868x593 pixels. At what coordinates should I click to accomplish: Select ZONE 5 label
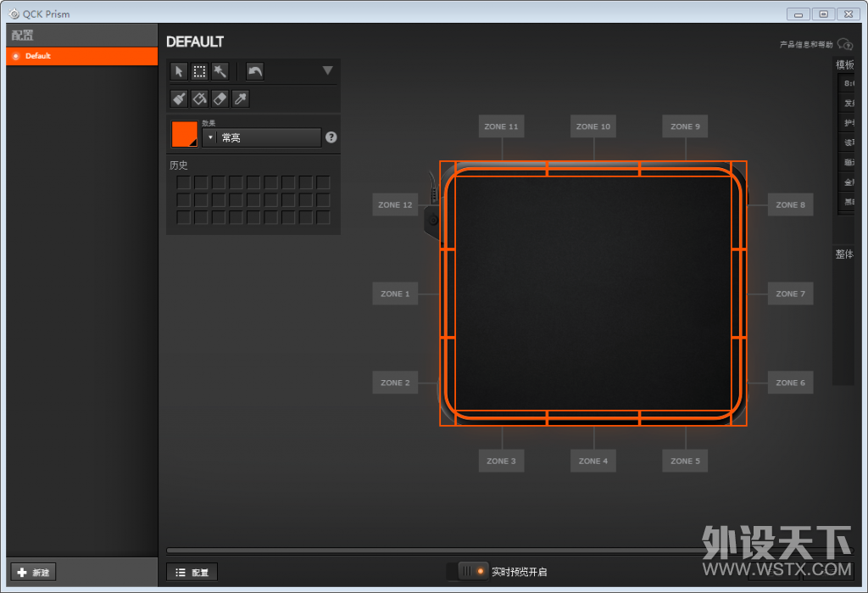tap(685, 461)
